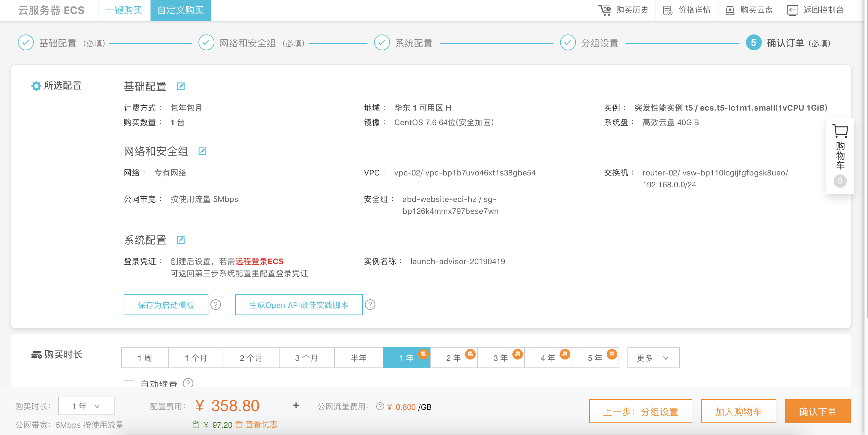This screenshot has height=435, width=868.
Task: Click 确认下单 button
Action: click(x=818, y=411)
